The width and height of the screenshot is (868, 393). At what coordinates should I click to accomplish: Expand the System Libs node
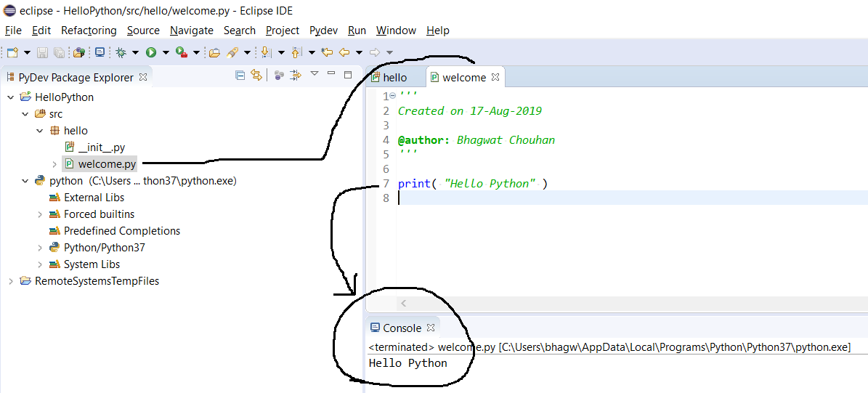pos(40,264)
